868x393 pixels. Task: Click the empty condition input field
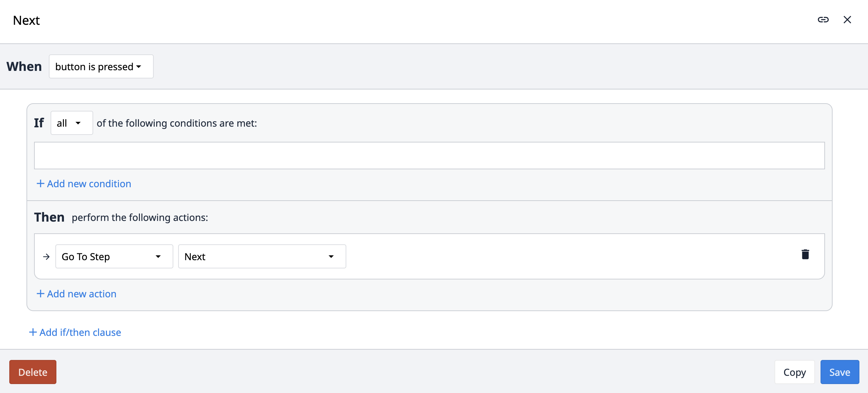tap(430, 155)
